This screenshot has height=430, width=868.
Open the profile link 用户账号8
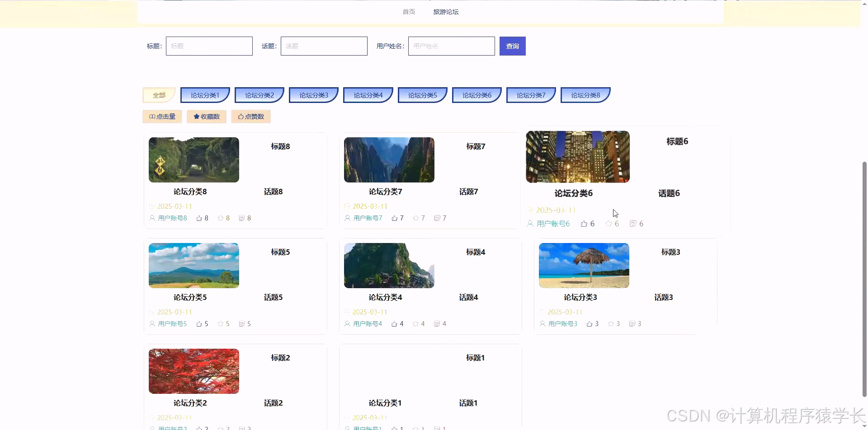coord(172,218)
